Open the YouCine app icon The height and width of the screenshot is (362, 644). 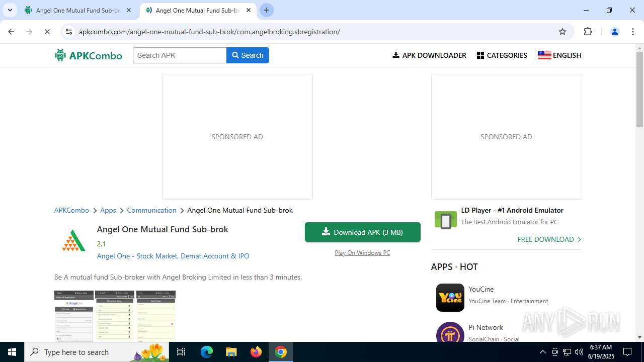450,298
